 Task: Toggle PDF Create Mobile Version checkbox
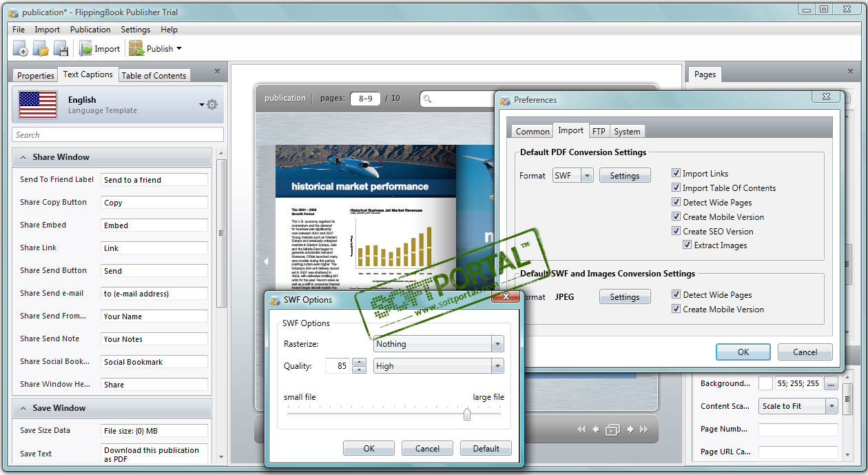tap(676, 217)
